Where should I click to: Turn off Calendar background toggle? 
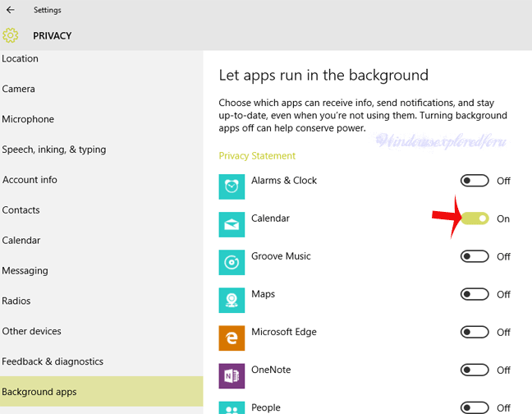click(475, 218)
